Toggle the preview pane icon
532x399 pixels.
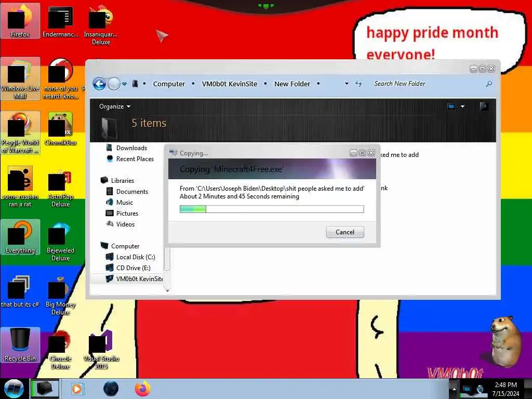tap(484, 107)
